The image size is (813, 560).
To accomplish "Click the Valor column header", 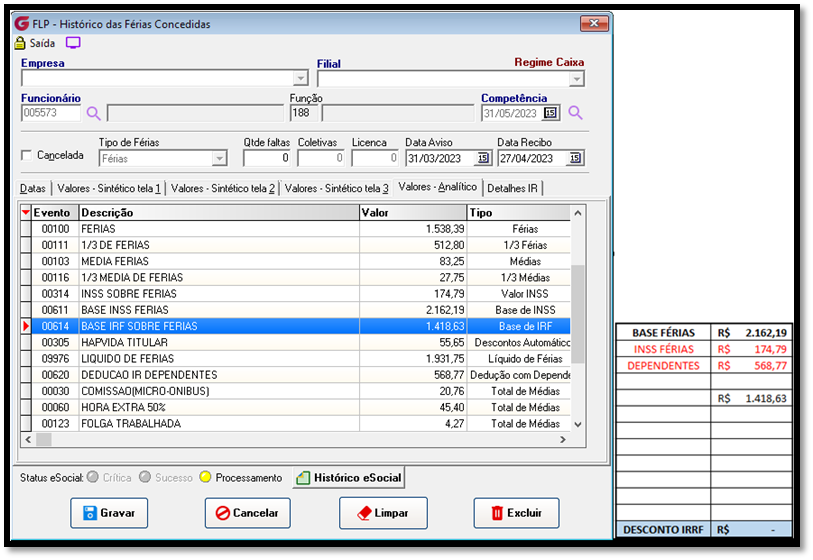I will [x=413, y=213].
